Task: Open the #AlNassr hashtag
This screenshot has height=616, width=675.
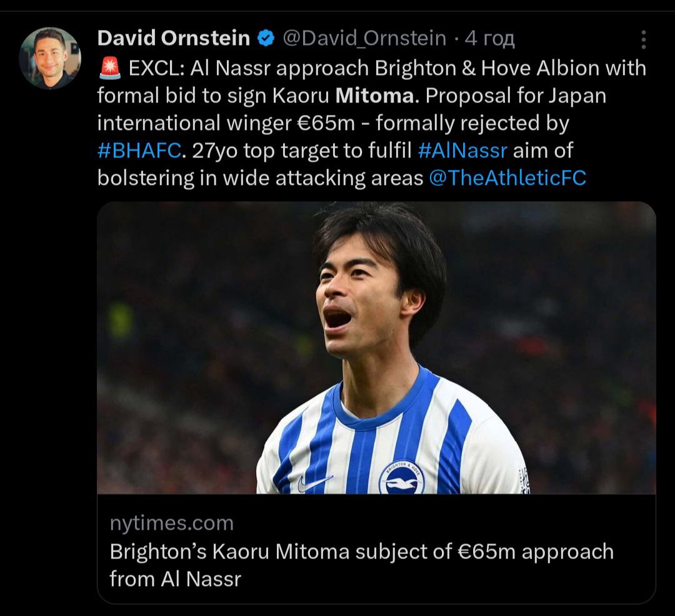Action: pyautogui.click(x=462, y=151)
